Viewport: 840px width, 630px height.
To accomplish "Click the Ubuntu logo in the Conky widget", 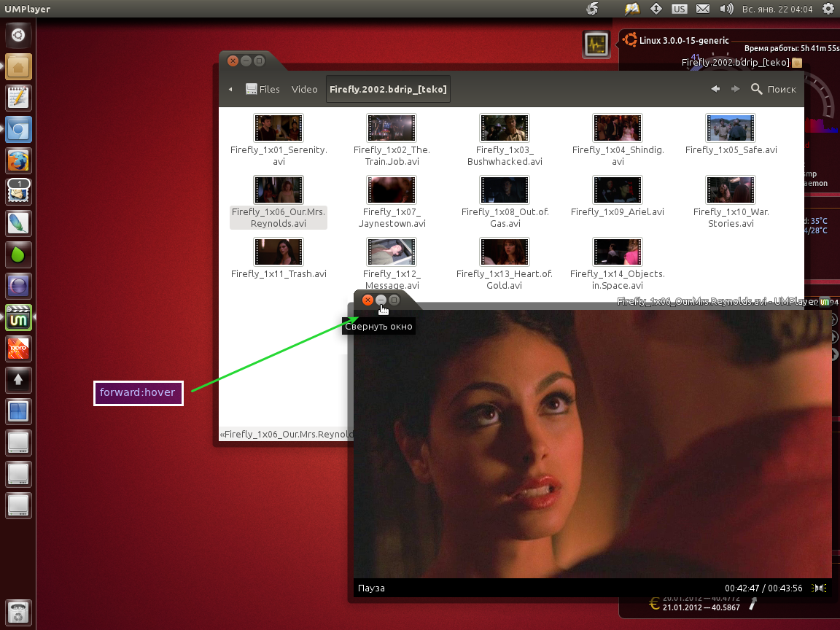I will (630, 39).
